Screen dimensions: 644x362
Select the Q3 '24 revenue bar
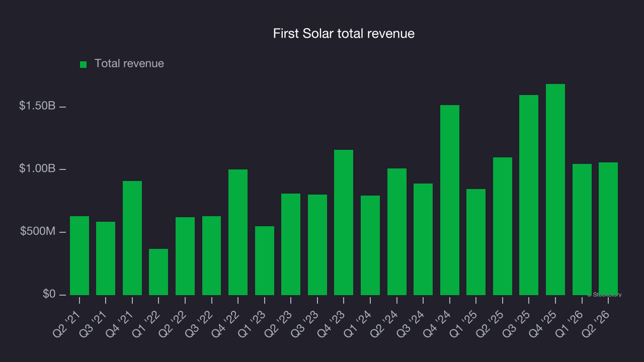[x=423, y=239]
